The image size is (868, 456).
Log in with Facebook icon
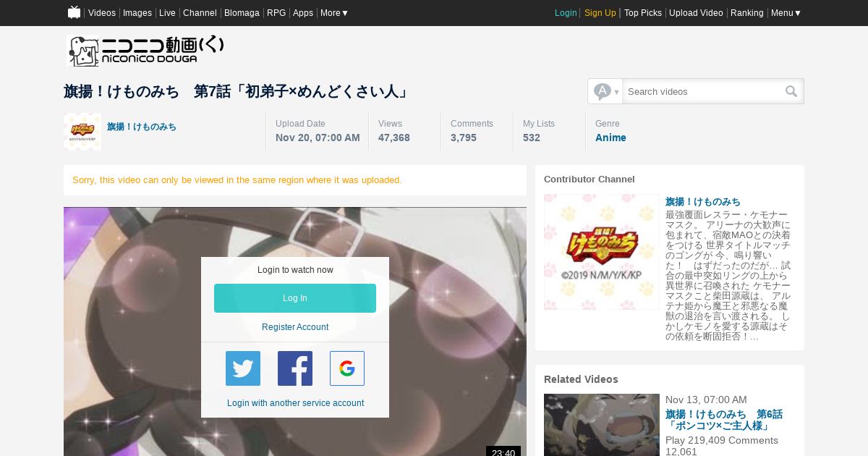(295, 368)
